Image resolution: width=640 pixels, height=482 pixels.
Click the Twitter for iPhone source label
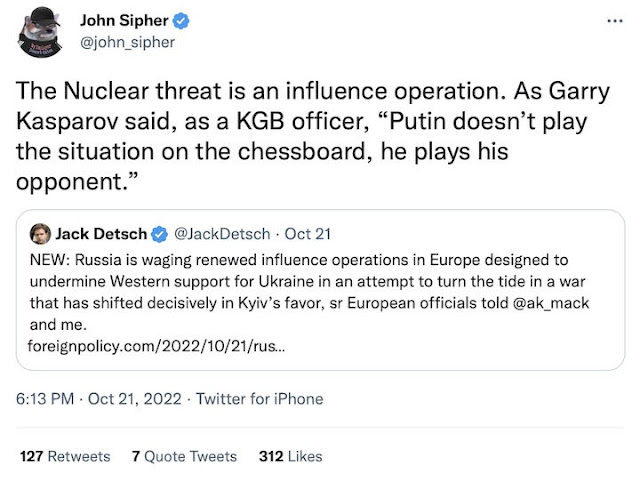pyautogui.click(x=259, y=398)
